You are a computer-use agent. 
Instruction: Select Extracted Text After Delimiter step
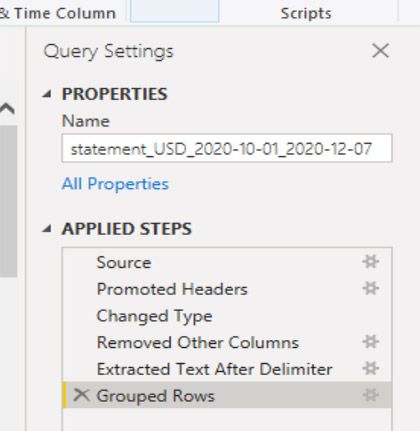(227, 369)
